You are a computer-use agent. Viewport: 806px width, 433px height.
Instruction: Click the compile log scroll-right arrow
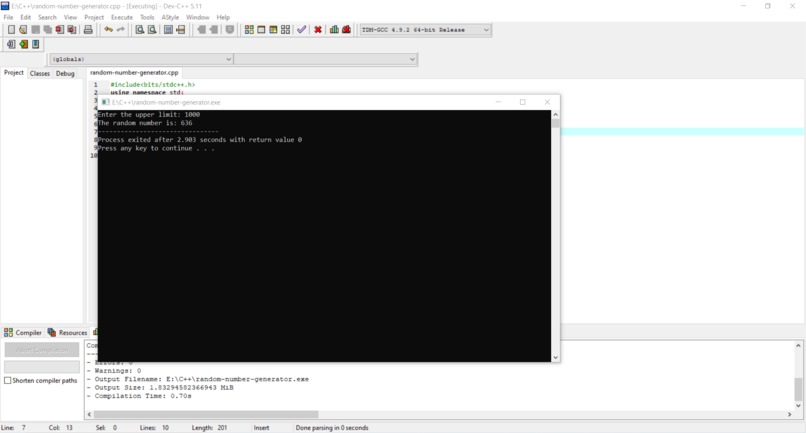(790, 414)
